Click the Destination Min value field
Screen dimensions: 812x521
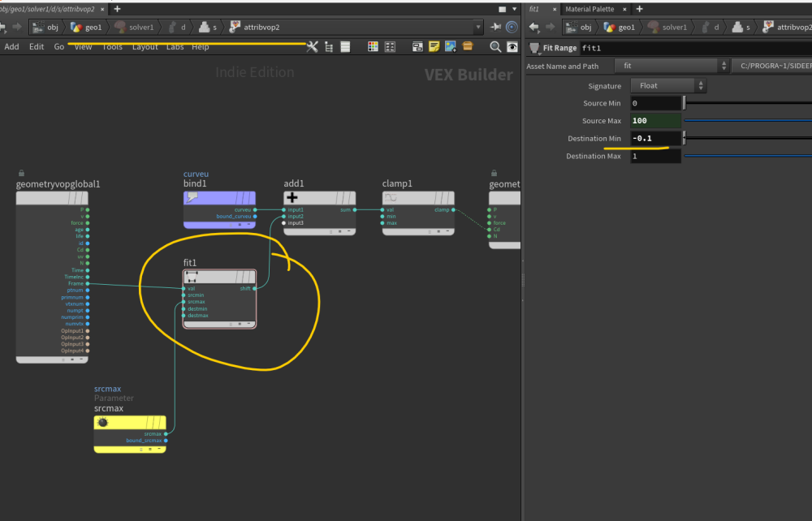[655, 138]
